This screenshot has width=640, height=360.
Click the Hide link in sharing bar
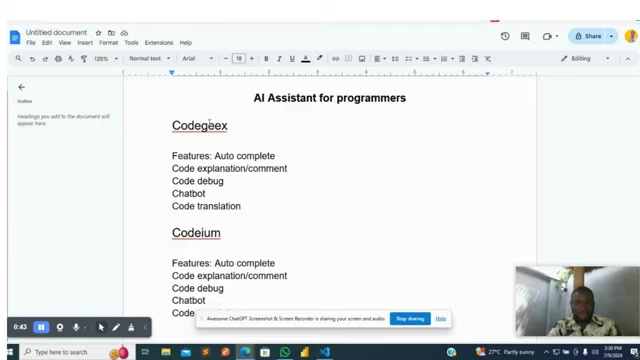(x=440, y=318)
